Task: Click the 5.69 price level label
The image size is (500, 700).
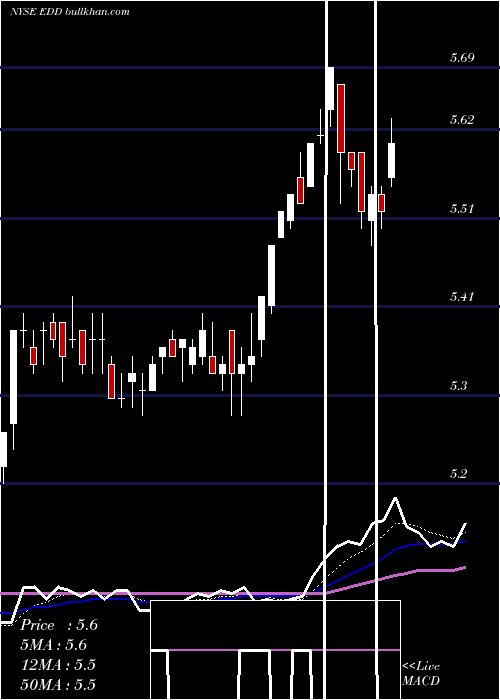Action: click(462, 58)
